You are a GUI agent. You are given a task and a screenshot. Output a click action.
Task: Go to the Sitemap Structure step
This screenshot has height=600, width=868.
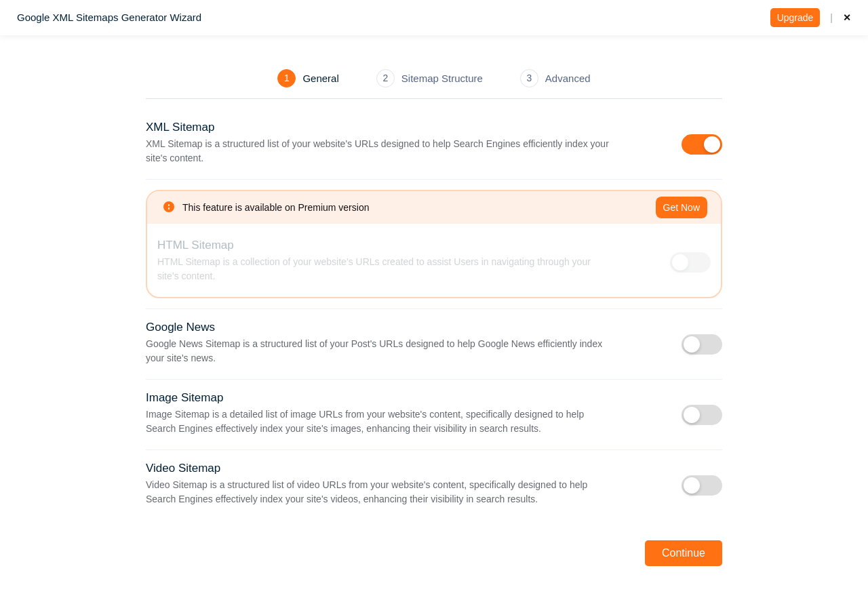pos(441,79)
